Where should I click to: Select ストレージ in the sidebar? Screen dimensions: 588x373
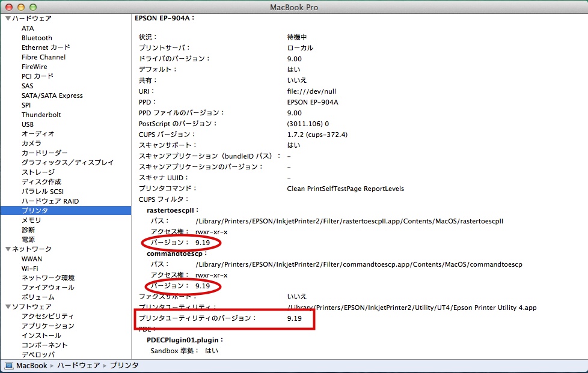click(38, 172)
